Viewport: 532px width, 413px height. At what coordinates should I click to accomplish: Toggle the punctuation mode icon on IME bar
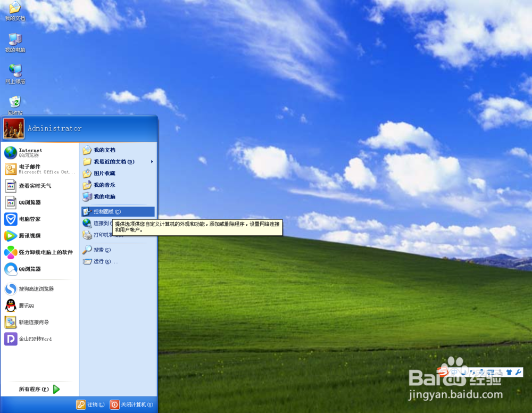472,372
